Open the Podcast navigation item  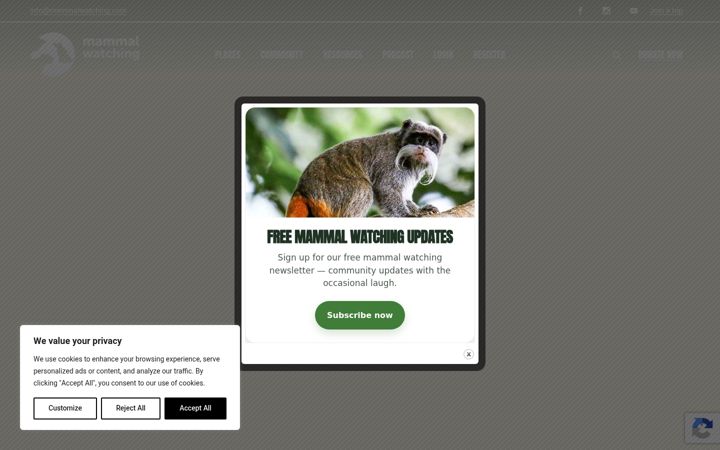point(398,55)
